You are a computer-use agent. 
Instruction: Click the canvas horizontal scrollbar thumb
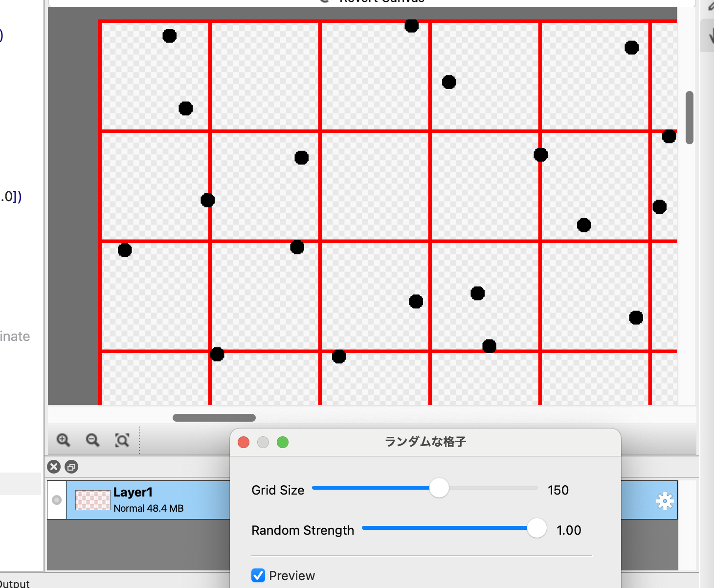point(214,418)
